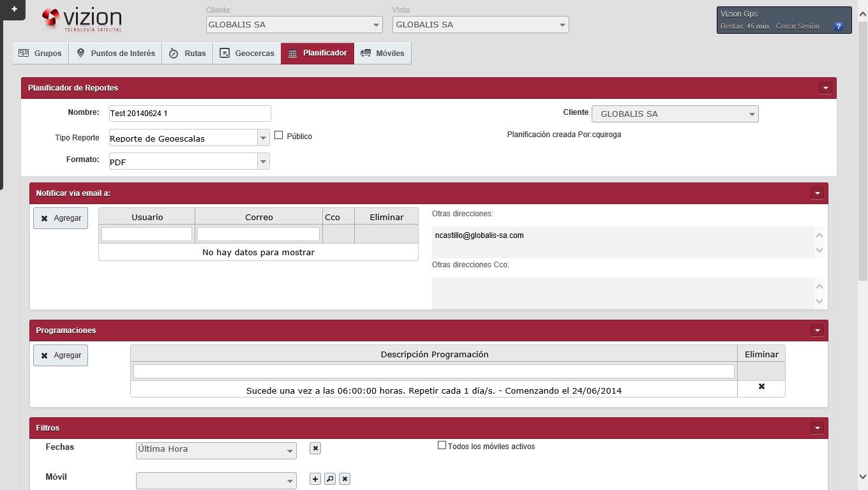Click the Vizion Gps user label
The image size is (868, 490).
pyautogui.click(x=738, y=13)
